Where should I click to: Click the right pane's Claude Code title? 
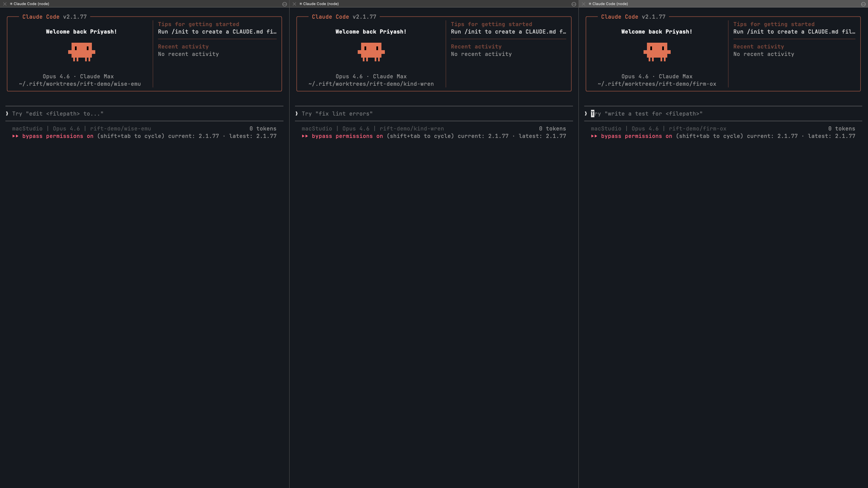click(x=610, y=4)
